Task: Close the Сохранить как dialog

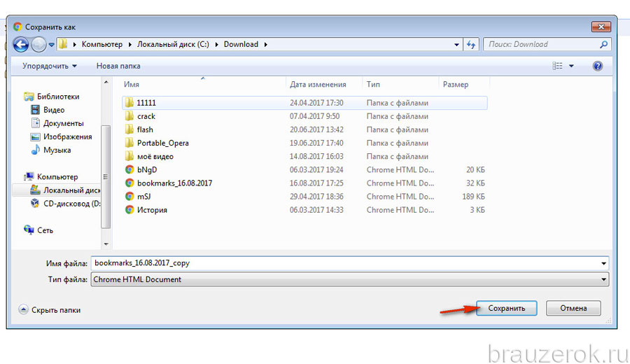Action: 601,27
